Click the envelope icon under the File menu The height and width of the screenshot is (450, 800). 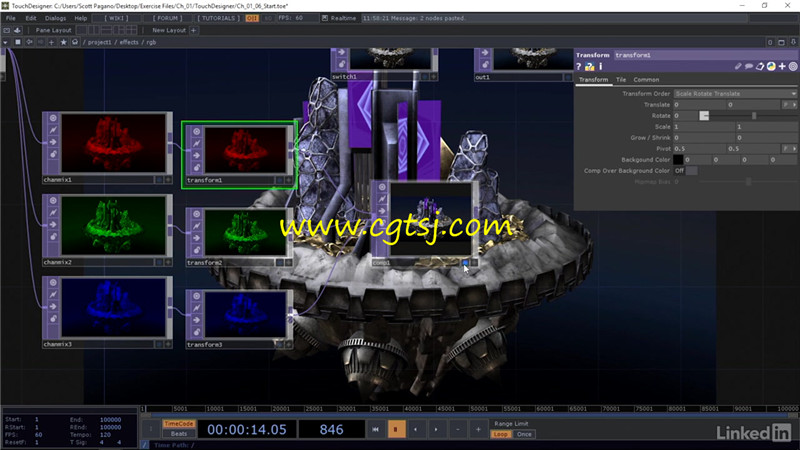[x=7, y=30]
